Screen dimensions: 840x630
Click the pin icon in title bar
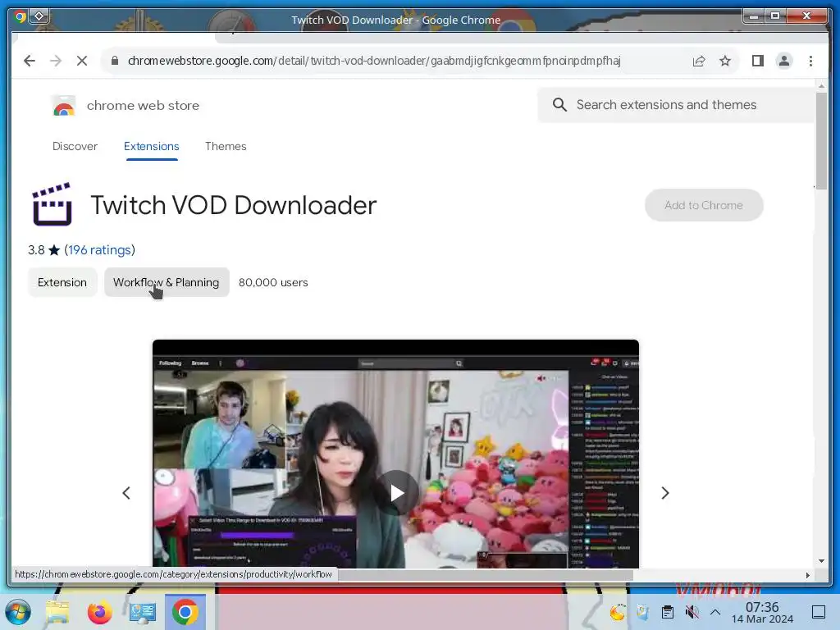click(39, 16)
